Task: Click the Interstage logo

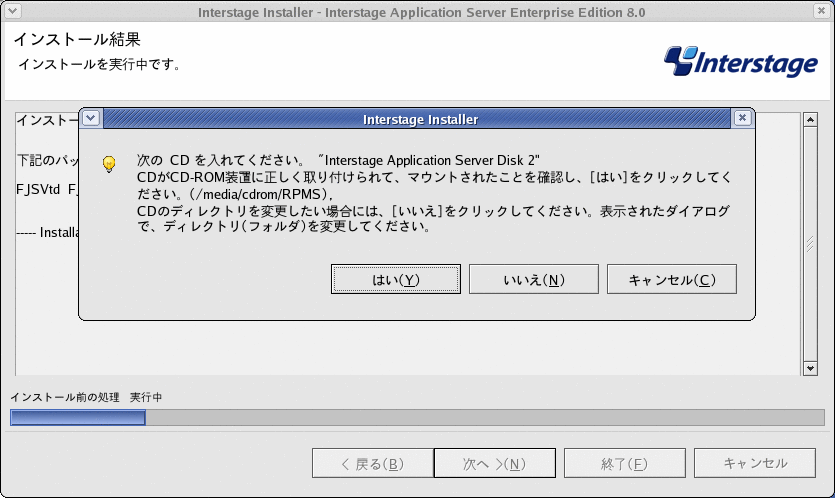Action: click(741, 62)
